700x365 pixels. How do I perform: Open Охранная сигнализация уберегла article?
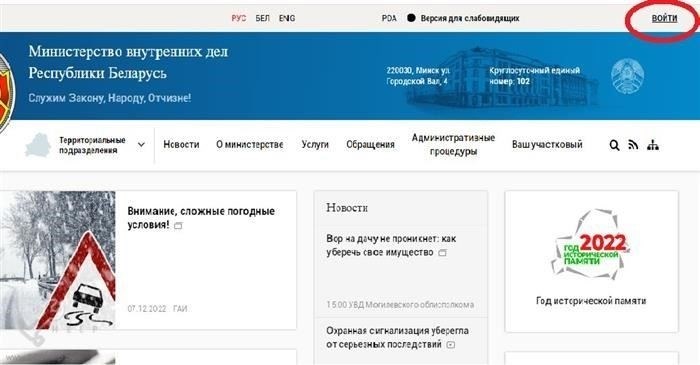[x=397, y=337]
